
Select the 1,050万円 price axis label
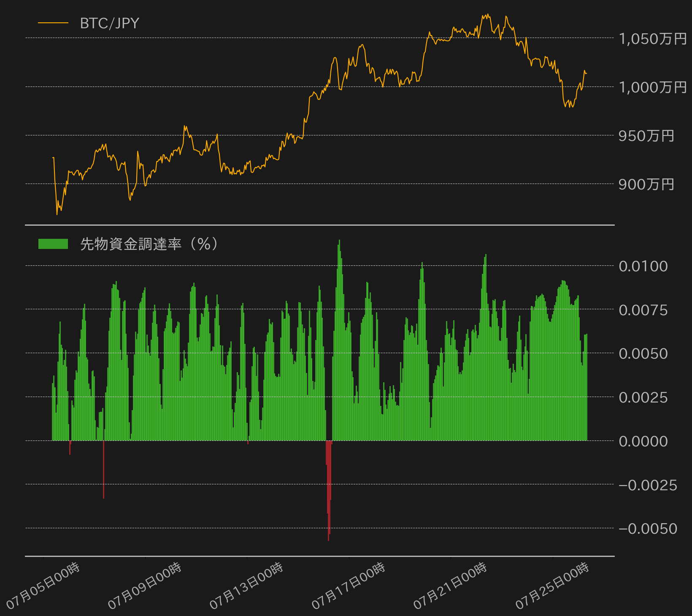pos(653,39)
